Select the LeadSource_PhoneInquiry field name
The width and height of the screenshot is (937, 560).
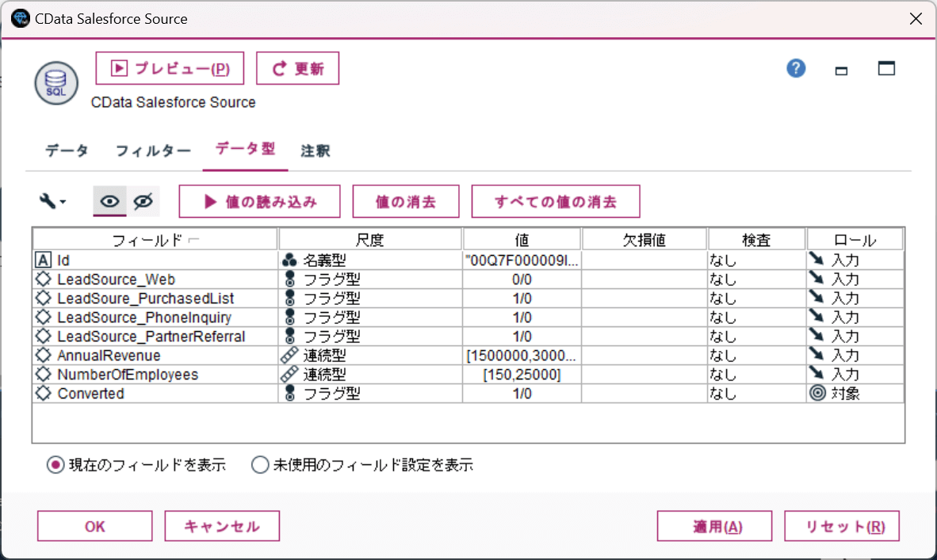(144, 317)
